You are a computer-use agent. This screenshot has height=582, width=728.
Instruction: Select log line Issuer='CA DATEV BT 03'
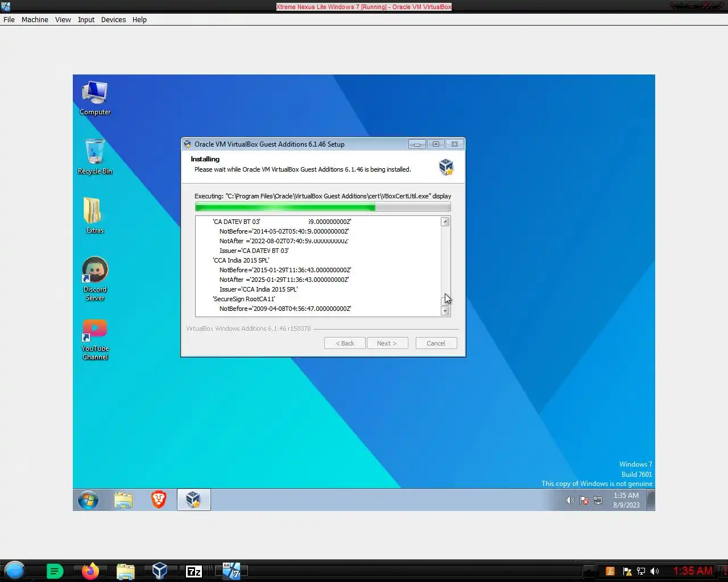tap(254, 251)
